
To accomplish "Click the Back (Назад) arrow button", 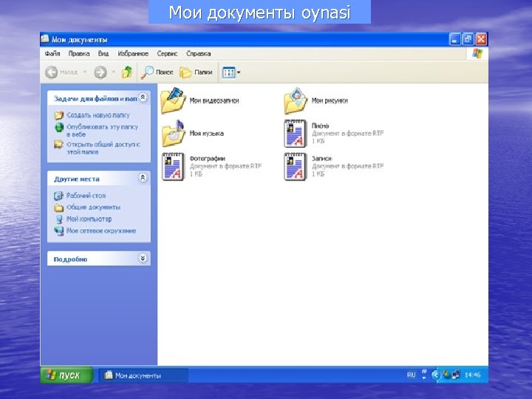I will 52,72.
